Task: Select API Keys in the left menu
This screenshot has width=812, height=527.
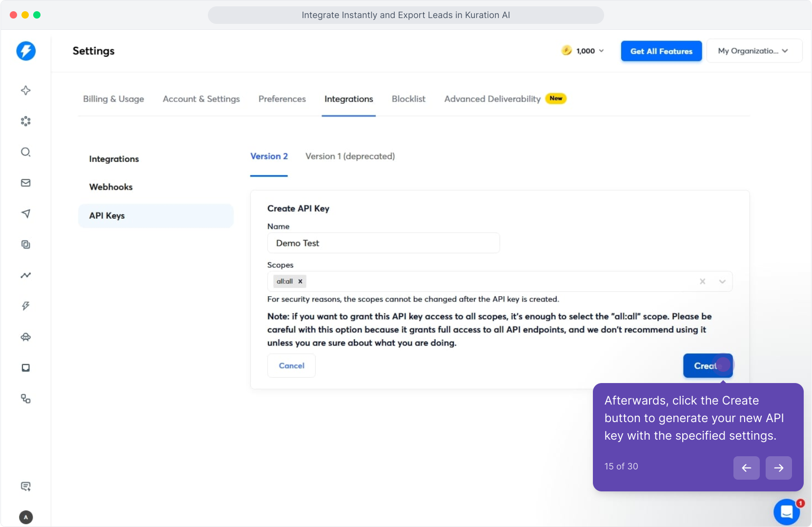Action: pyautogui.click(x=156, y=216)
